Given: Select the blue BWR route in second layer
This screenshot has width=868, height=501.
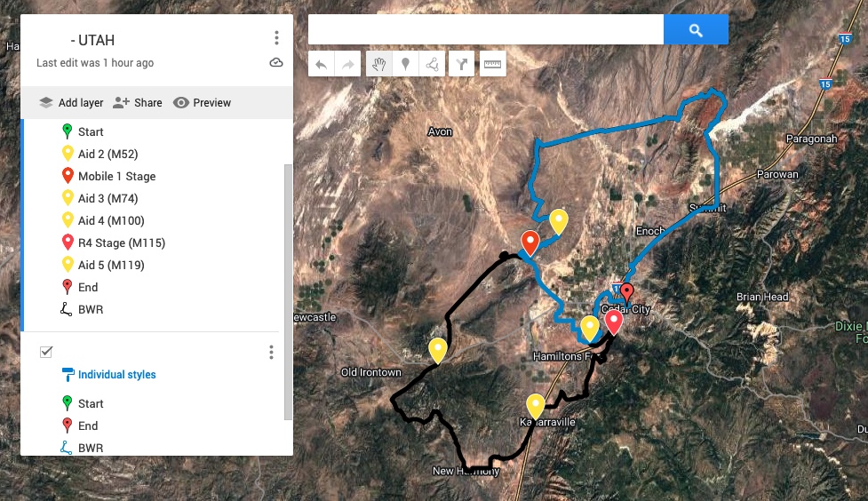Looking at the screenshot, I should point(91,448).
